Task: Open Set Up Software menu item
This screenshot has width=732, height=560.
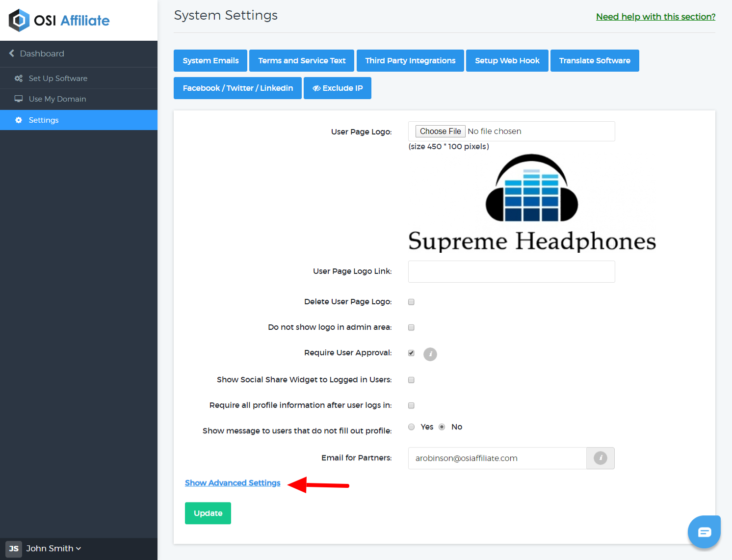Action: coord(78,79)
